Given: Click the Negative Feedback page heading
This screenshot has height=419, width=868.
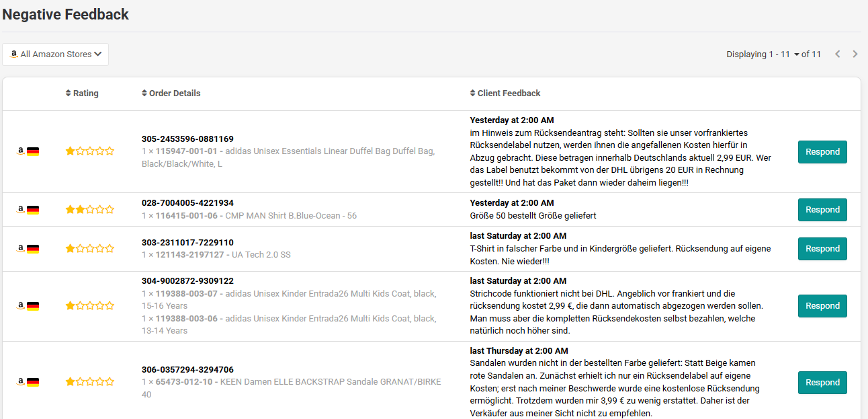Looking at the screenshot, I should click(x=65, y=14).
